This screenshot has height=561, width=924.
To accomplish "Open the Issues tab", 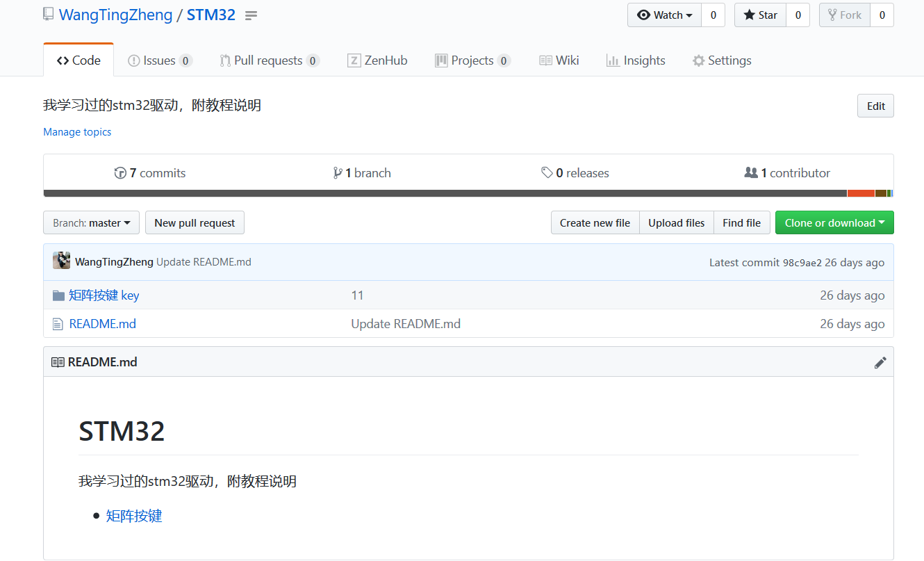I will [x=160, y=60].
